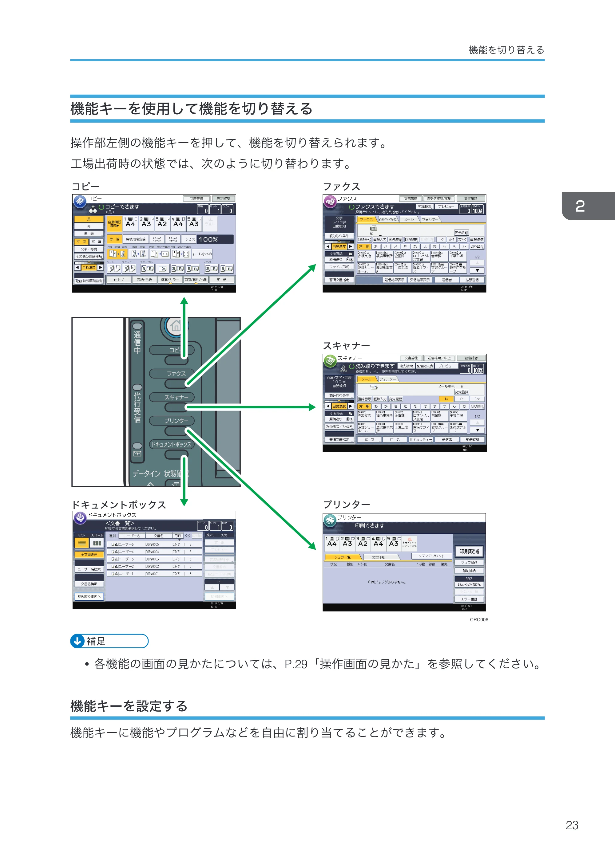This screenshot has width=615, height=868.
Task: Click density slider bar in Scanner screen
Action: coord(339,401)
